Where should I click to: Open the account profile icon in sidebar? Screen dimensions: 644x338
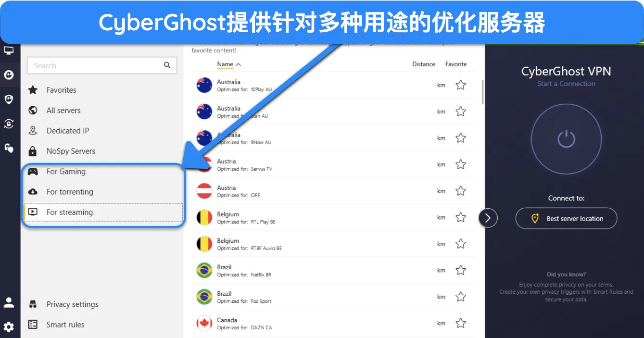[9, 302]
